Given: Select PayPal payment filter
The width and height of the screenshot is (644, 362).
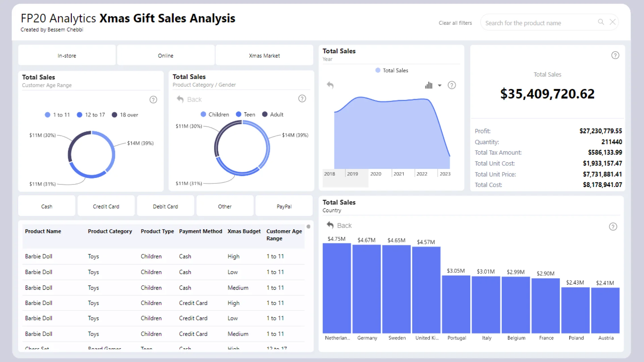Looking at the screenshot, I should 284,206.
